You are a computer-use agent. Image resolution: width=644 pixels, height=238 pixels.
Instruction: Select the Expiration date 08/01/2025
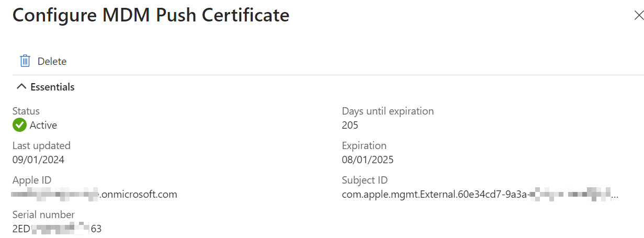coord(368,160)
